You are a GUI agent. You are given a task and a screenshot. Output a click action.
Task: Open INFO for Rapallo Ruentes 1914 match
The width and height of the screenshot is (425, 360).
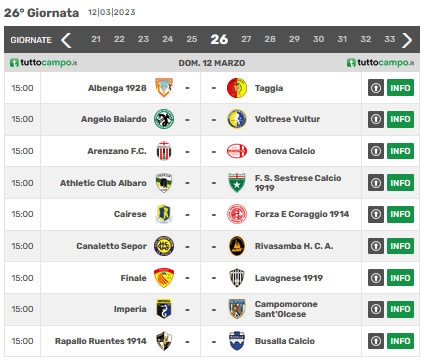click(400, 341)
